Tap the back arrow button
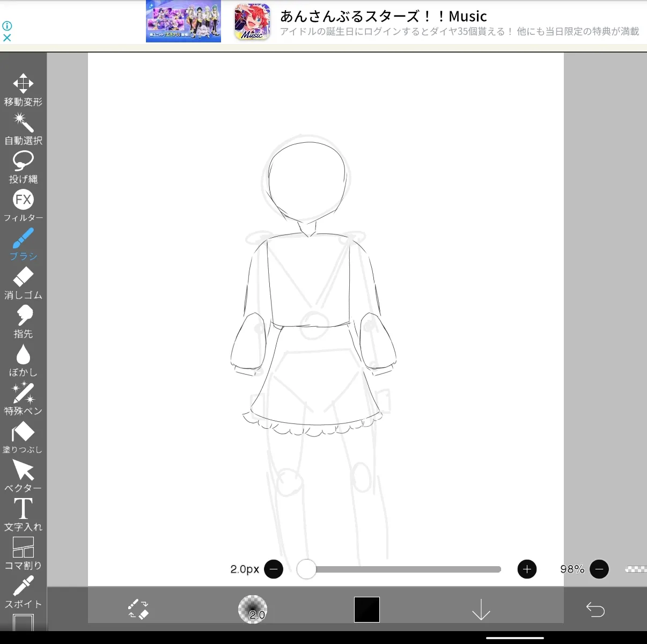 click(595, 610)
